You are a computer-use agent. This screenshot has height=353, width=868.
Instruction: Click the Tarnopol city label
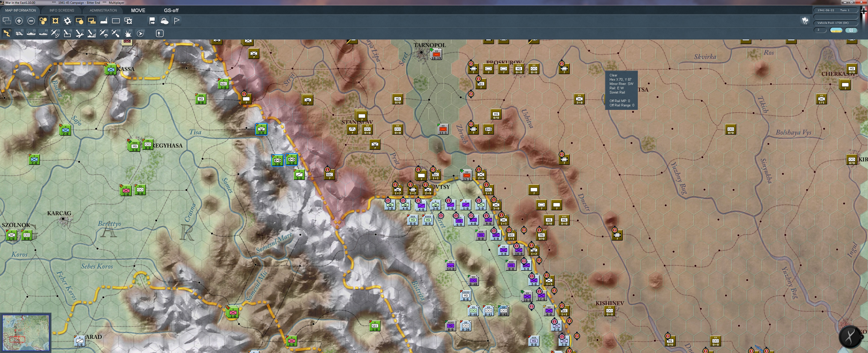(430, 45)
